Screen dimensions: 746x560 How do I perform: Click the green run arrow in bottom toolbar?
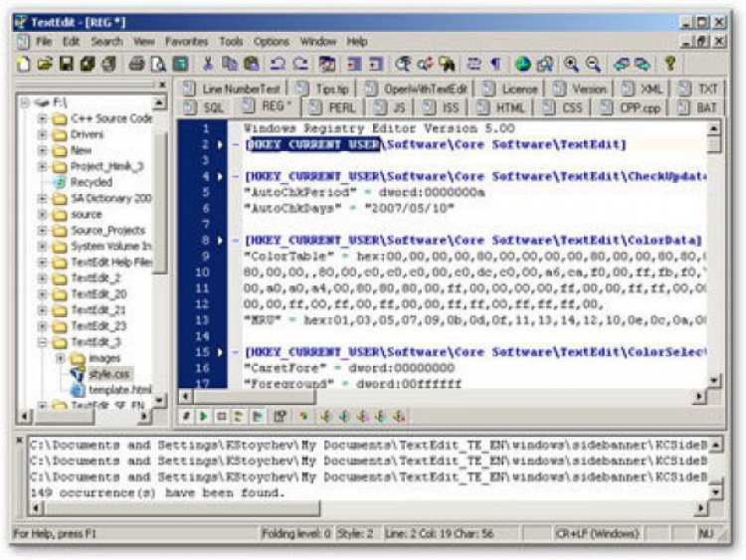pyautogui.click(x=204, y=417)
